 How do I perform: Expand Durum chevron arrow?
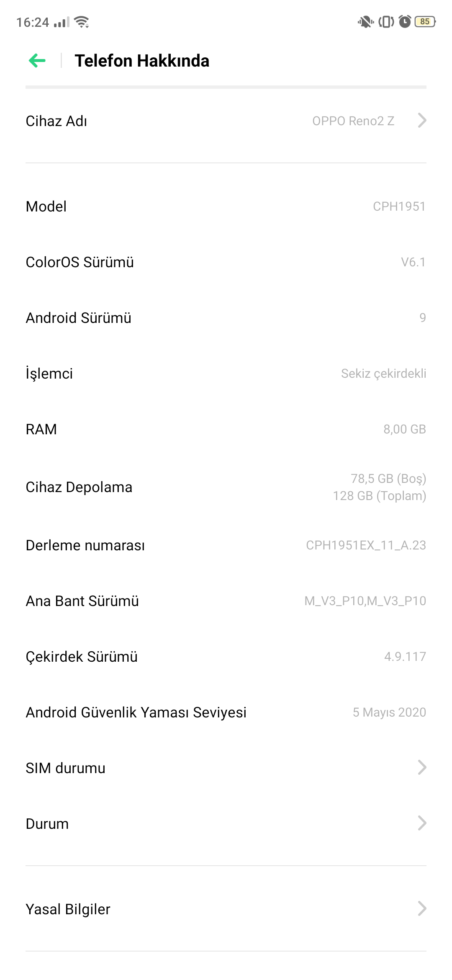[x=422, y=823]
